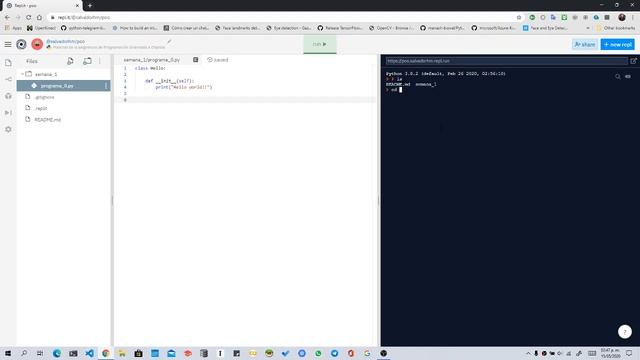Image resolution: width=640 pixels, height=360 pixels.
Task: Click the Replit logo icon
Action: [21, 44]
